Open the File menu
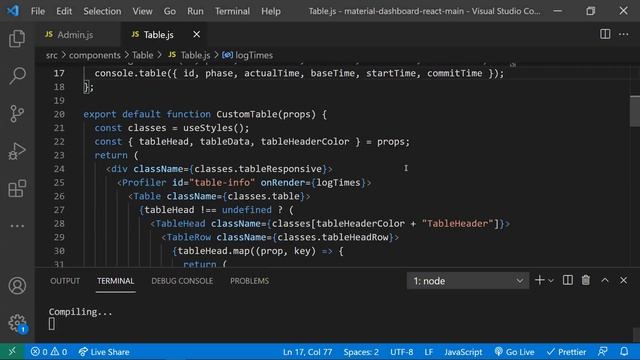The image size is (640, 360). pyautogui.click(x=38, y=11)
